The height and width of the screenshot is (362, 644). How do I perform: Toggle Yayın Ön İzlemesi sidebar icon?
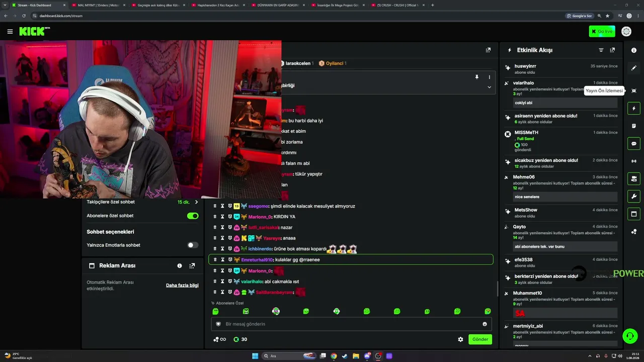coord(634,91)
